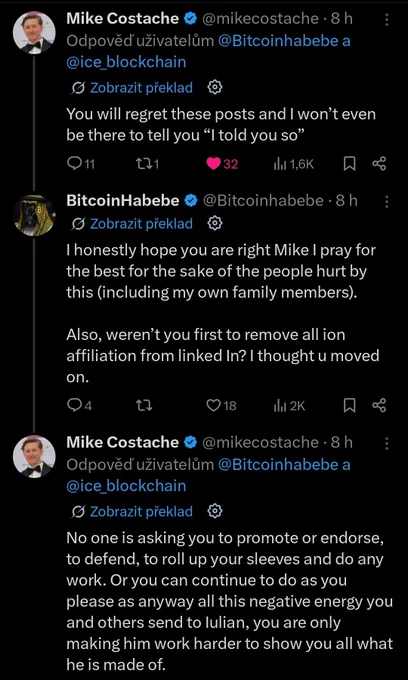Viewport: 408px width, 680px height.
Task: Like BitcoinHabebe's tweet with 18 likes
Action: 222,405
